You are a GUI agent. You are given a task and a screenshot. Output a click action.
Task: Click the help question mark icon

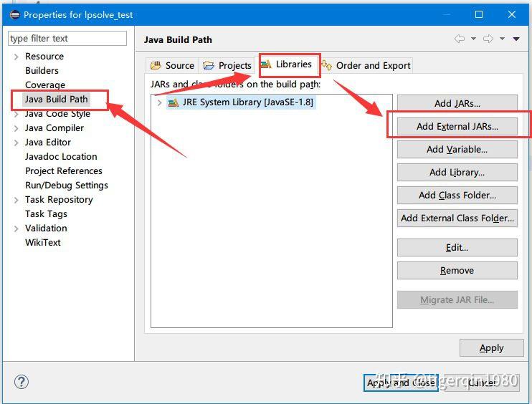pos(22,382)
